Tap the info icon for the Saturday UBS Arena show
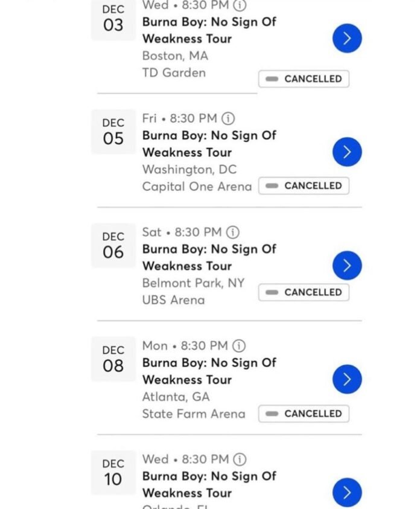Viewport: 420px width, 509px height. [233, 232]
